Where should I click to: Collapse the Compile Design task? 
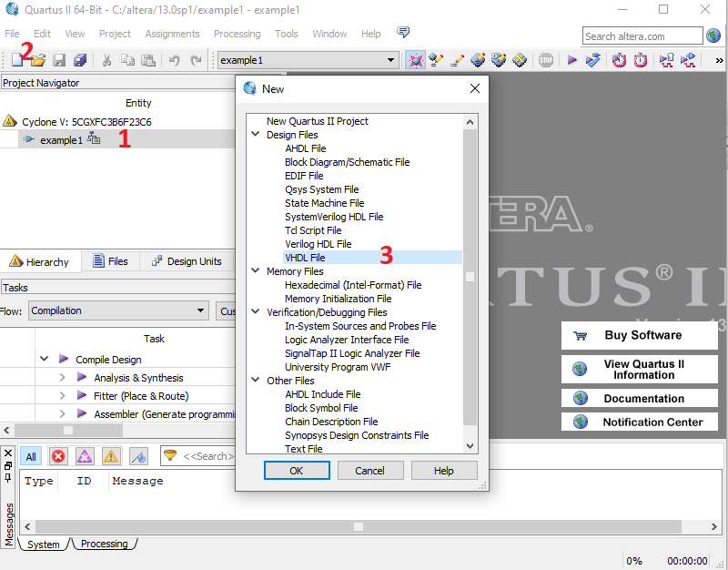45,359
